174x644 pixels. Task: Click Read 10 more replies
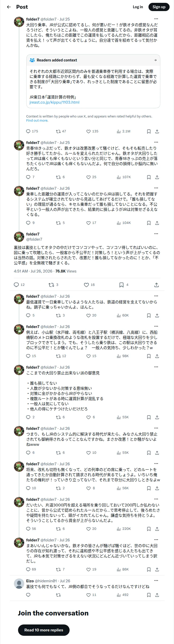pyautogui.click(x=44, y=630)
